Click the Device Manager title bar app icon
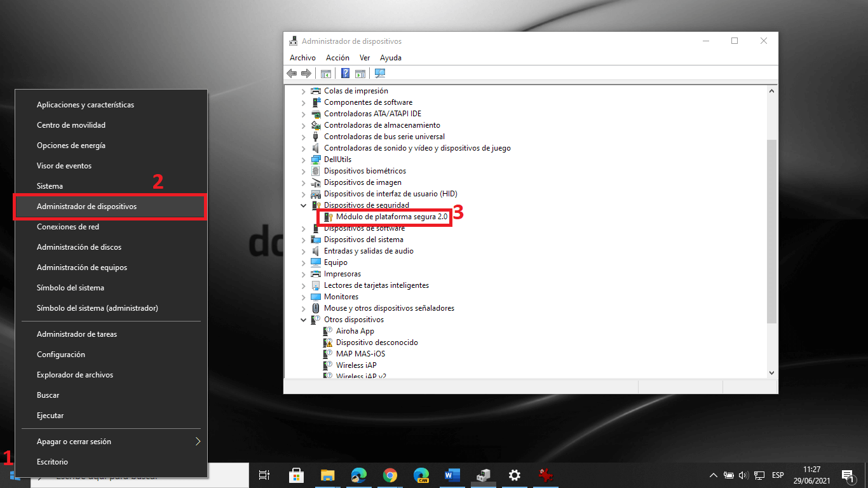The width and height of the screenshot is (868, 488). [x=293, y=41]
